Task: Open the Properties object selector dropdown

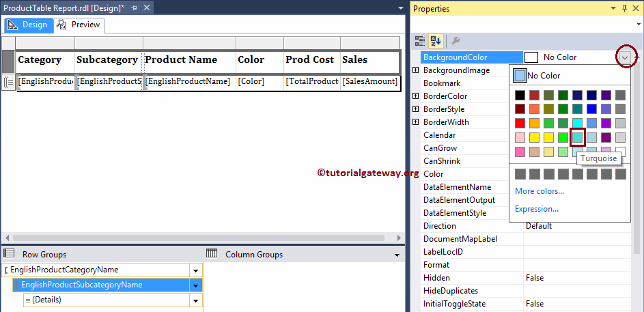Action: point(637,25)
